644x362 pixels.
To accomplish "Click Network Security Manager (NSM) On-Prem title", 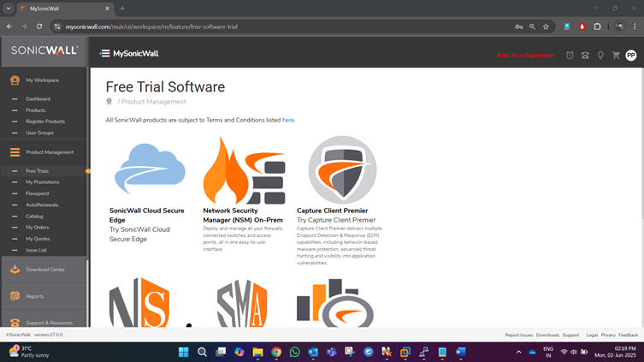I will click(243, 216).
